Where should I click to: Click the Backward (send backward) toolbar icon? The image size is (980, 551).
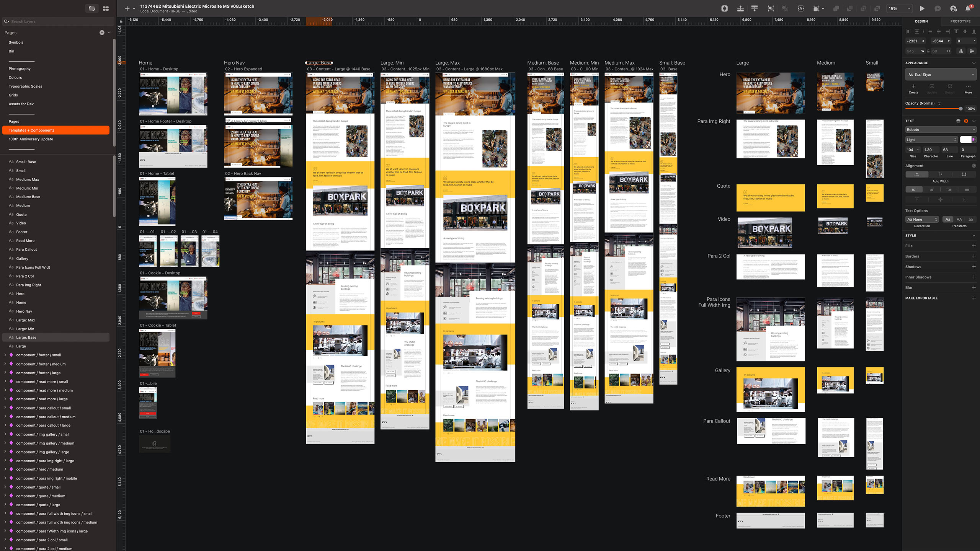(755, 8)
